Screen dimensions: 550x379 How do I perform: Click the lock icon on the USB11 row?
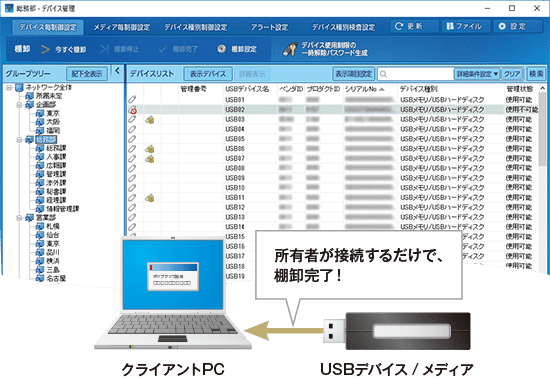[150, 198]
